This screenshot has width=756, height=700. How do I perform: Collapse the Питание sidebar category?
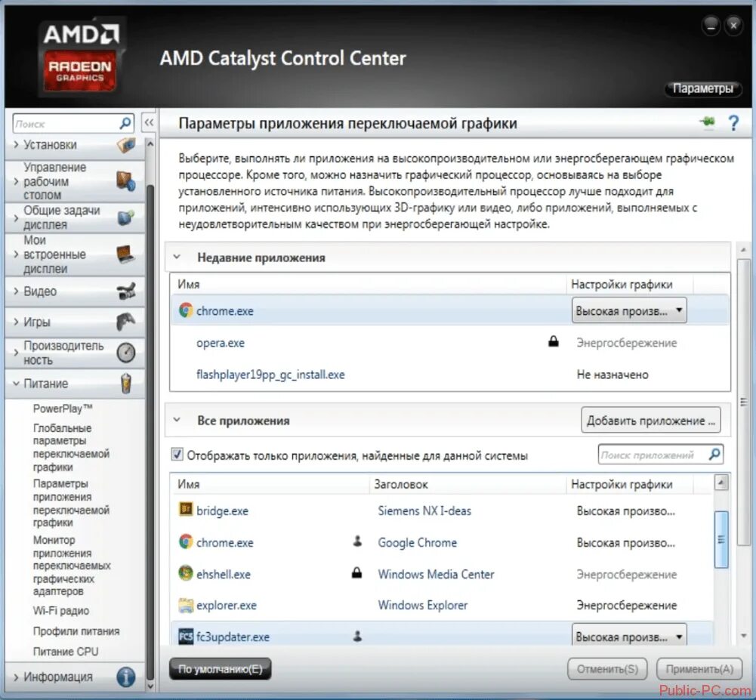pos(16,384)
